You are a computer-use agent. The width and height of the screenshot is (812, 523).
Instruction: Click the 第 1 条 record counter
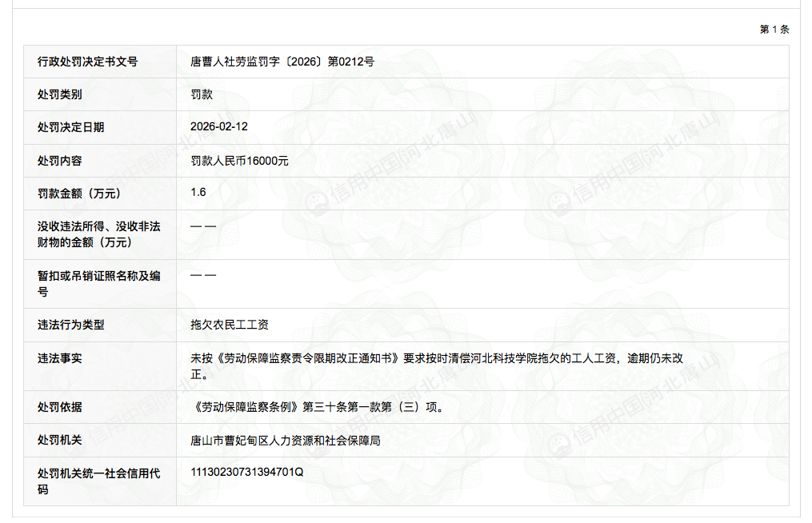pos(774,30)
